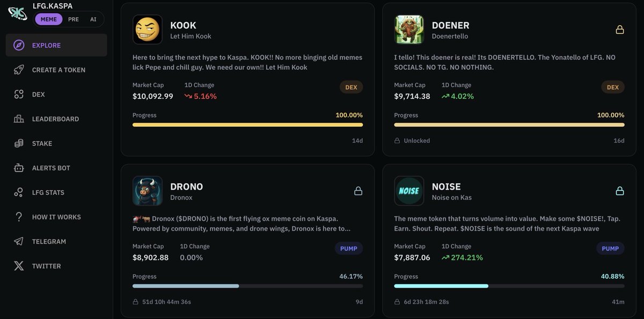Open the Twitter link
The height and width of the screenshot is (319, 644).
coord(46,266)
